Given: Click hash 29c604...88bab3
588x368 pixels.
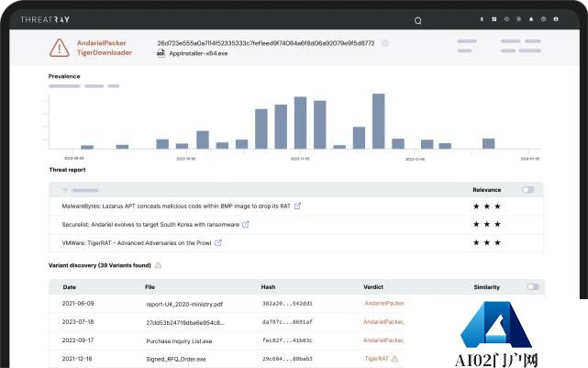Looking at the screenshot, I should pyautogui.click(x=287, y=359).
